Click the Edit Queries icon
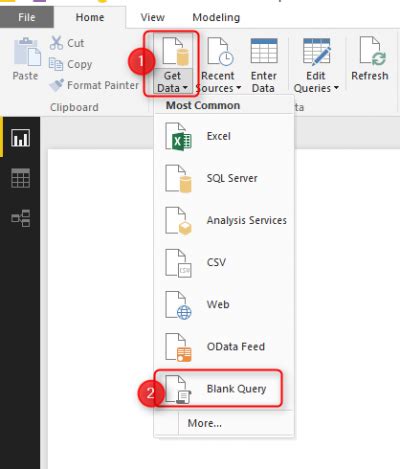This screenshot has height=469, width=400. click(316, 51)
